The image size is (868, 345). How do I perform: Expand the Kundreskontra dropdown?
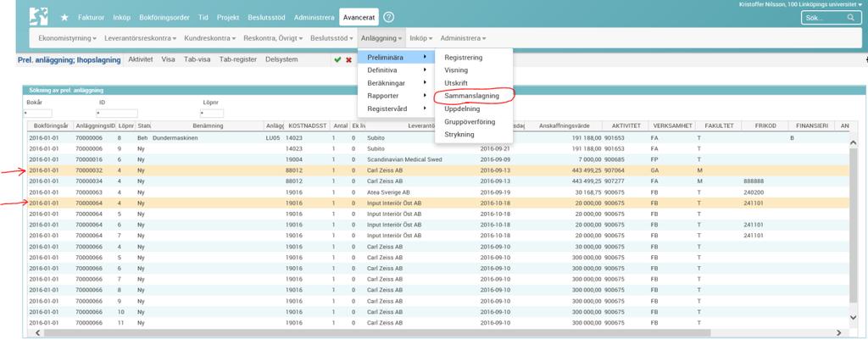point(210,38)
